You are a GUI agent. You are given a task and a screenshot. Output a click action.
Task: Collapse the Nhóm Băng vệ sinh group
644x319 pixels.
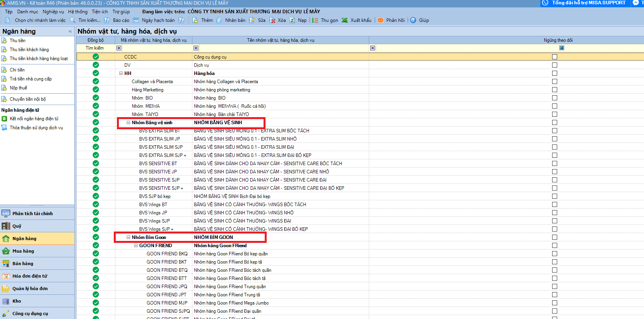point(128,123)
